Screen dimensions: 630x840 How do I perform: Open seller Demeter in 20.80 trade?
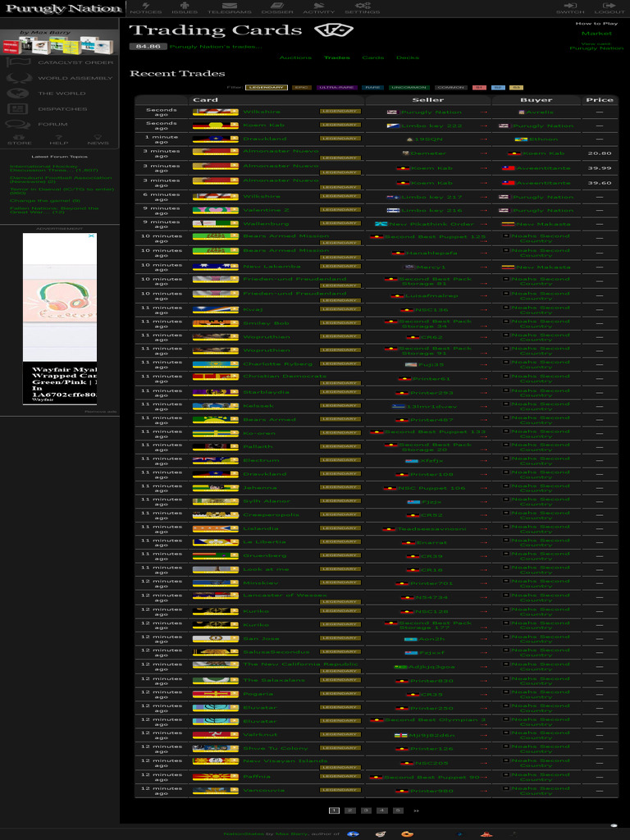(x=428, y=153)
